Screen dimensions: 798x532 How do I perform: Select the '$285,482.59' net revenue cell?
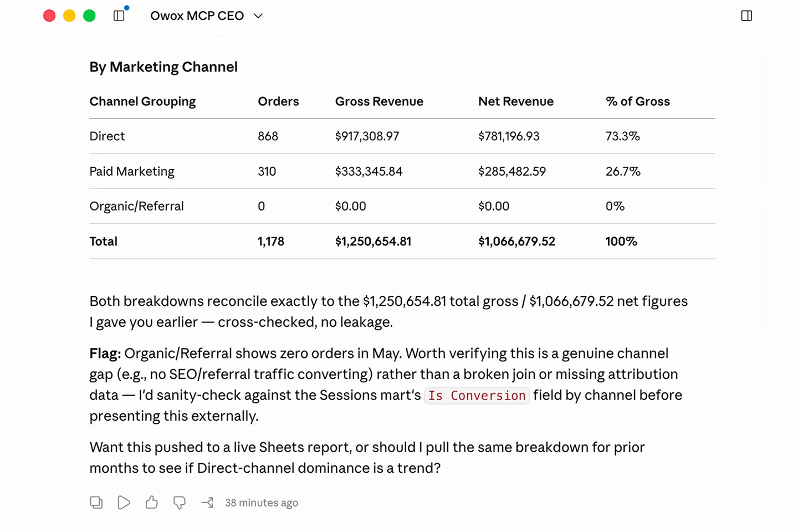tap(512, 172)
